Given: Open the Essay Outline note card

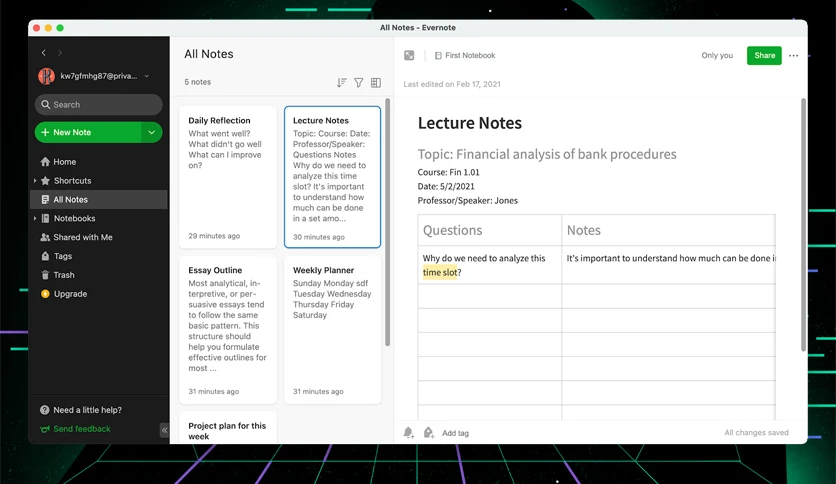Looking at the screenshot, I should click(228, 329).
